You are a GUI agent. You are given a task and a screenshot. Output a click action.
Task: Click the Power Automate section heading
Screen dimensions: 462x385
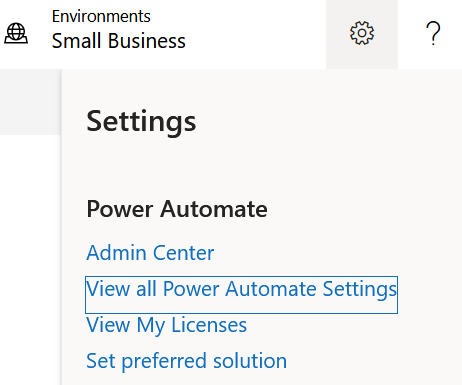[x=177, y=209]
